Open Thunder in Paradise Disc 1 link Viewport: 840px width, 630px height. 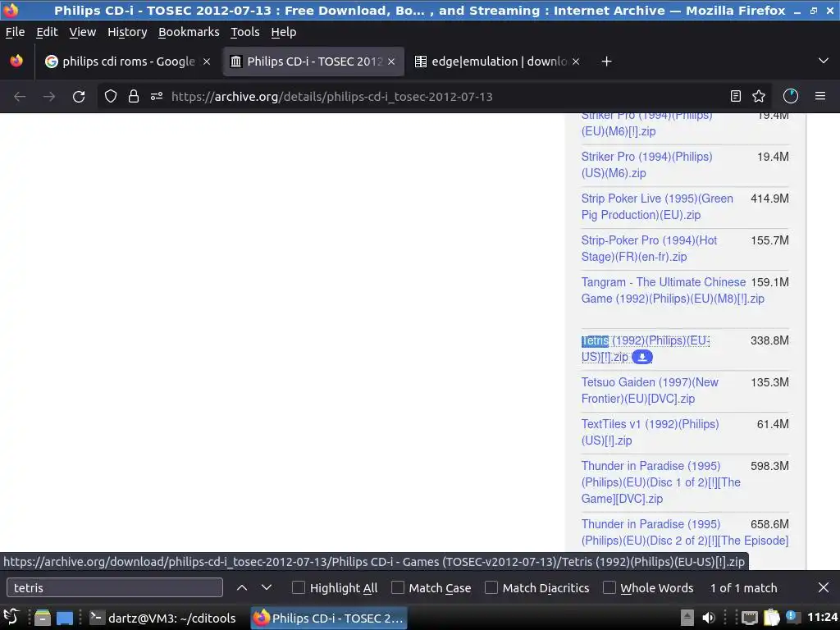tap(660, 482)
